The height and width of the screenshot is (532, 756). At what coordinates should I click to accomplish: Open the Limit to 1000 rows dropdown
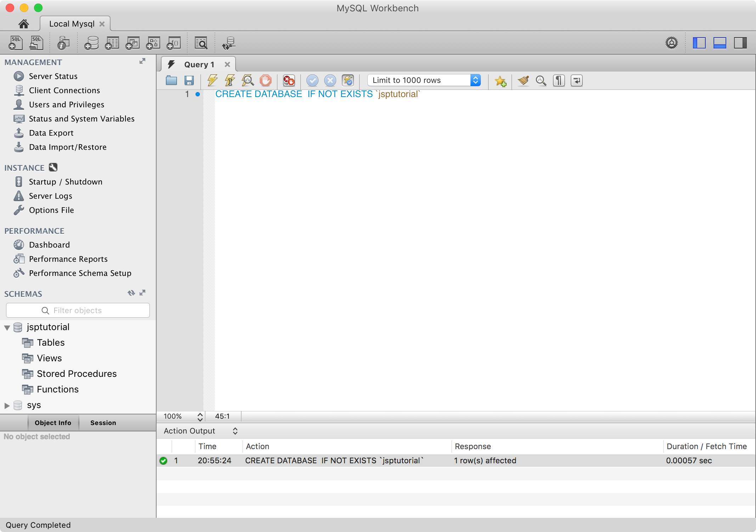coord(424,80)
